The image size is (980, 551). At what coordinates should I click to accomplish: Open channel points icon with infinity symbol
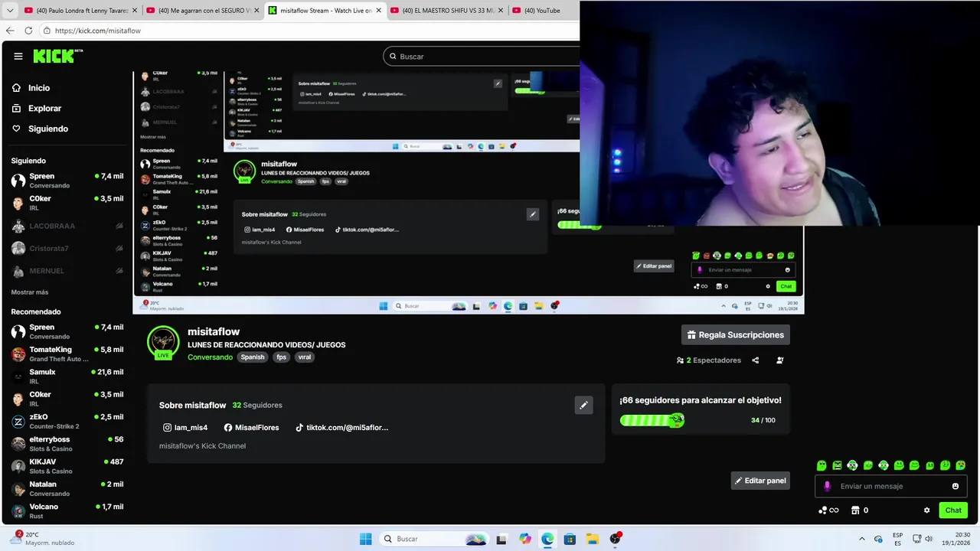tap(828, 510)
